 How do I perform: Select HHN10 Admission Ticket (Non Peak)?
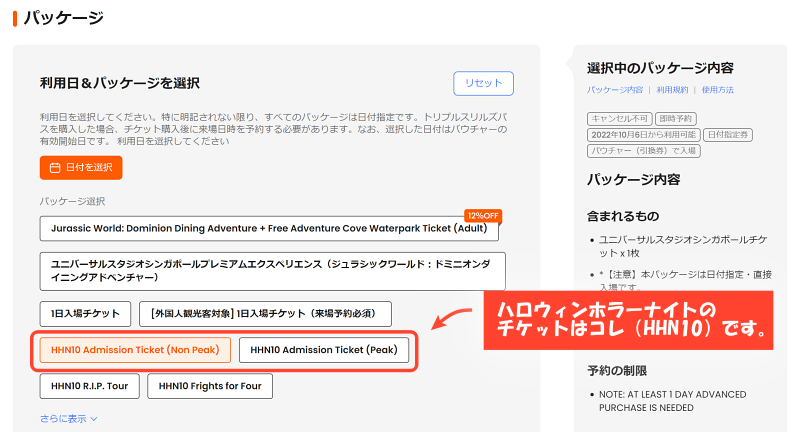click(x=135, y=350)
